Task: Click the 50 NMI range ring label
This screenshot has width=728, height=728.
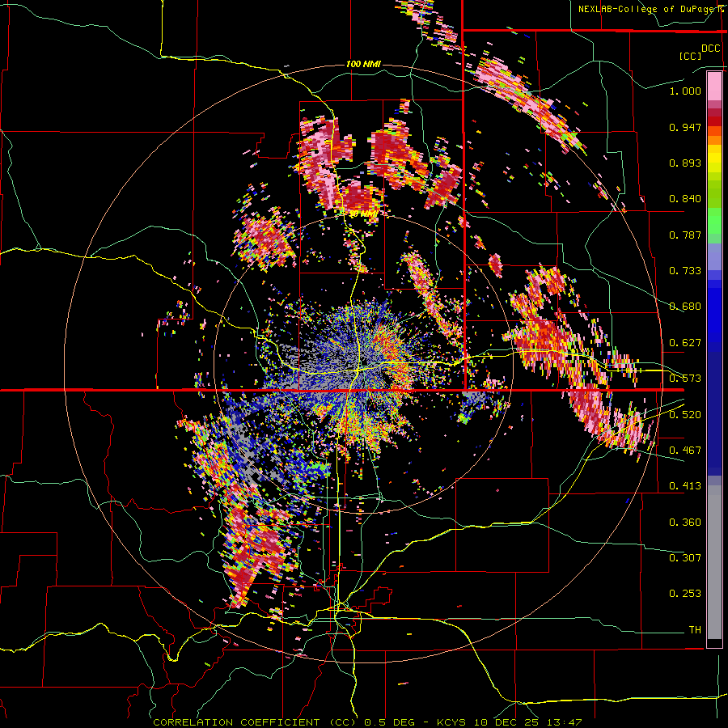Action: 362,214
